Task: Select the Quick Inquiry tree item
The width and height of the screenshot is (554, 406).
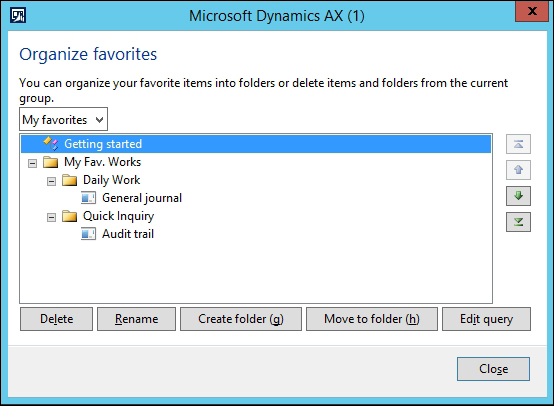Action: tap(118, 216)
